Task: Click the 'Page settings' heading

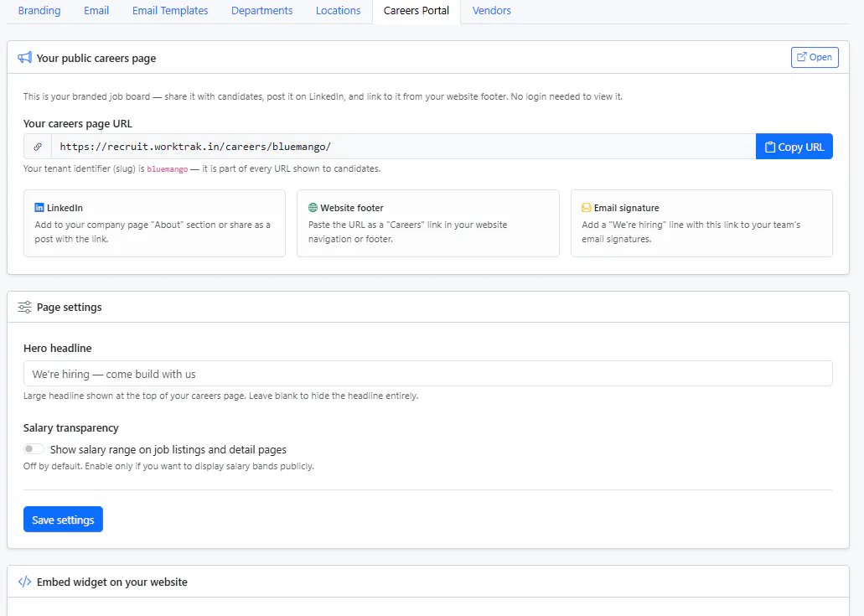Action: (70, 308)
